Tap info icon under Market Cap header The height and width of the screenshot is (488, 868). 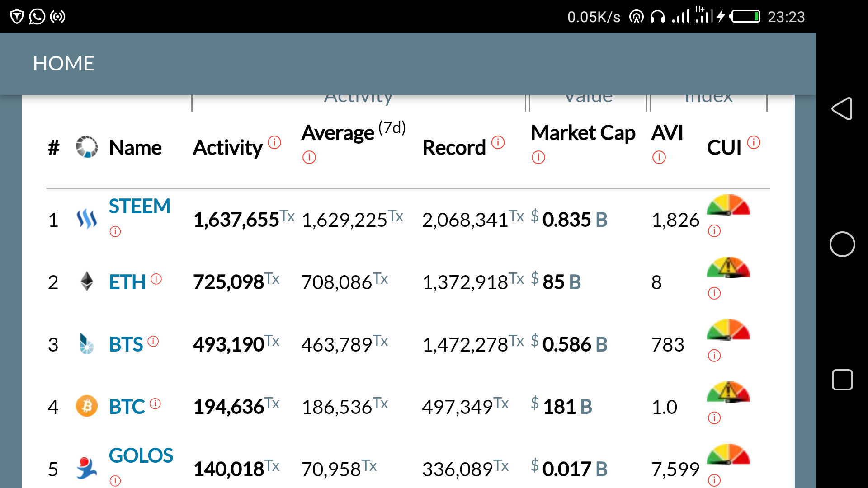pyautogui.click(x=538, y=157)
